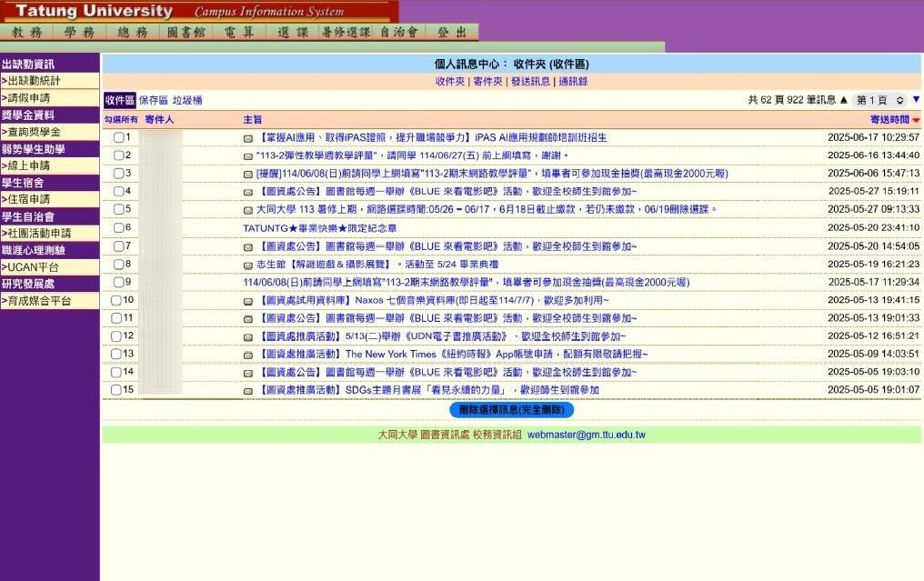
Task: Switch to the 垃圾桶 trash tab
Action: [187, 100]
